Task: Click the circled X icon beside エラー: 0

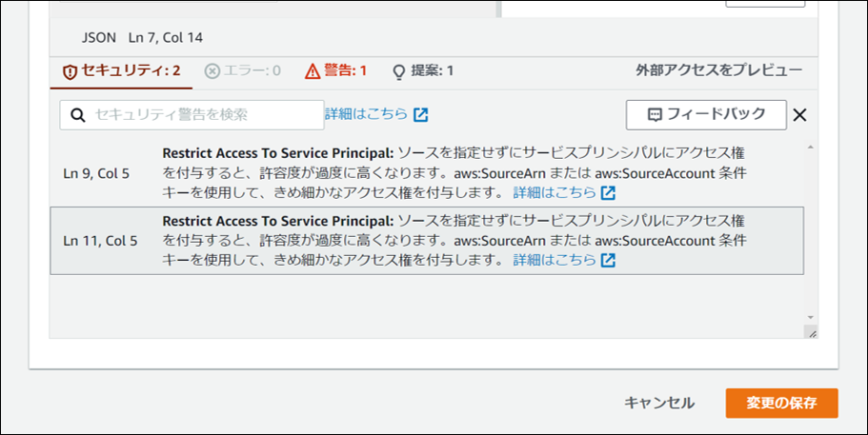Action: click(212, 71)
